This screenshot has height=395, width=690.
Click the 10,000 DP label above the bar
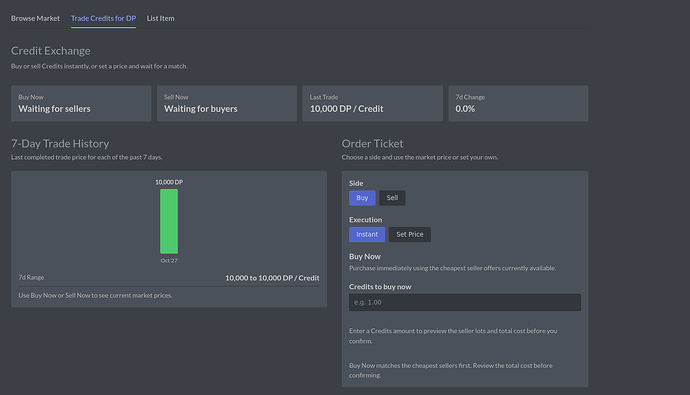[169, 182]
